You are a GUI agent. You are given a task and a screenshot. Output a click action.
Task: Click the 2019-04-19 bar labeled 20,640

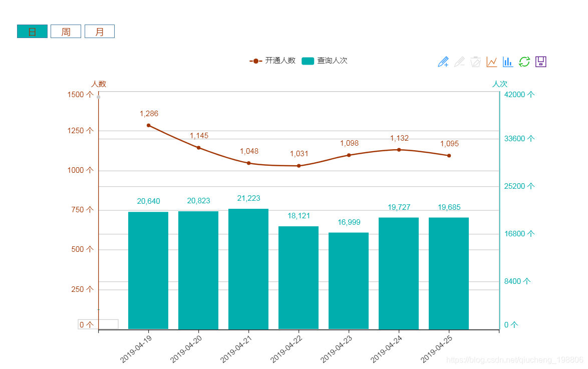click(x=148, y=270)
